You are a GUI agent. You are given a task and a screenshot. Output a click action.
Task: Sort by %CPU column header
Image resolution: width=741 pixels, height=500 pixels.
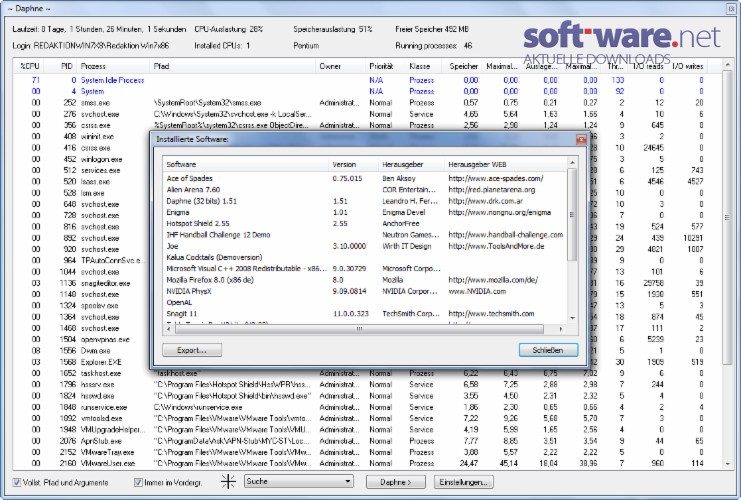[29, 66]
